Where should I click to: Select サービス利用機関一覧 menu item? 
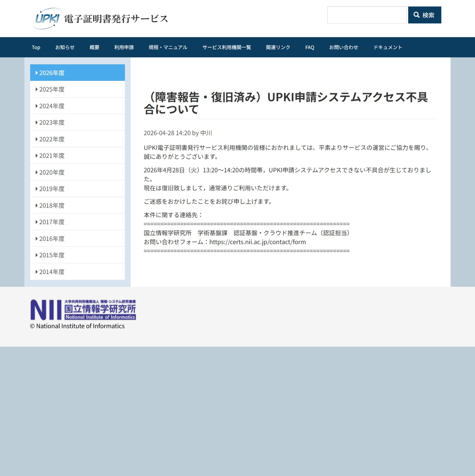click(227, 47)
